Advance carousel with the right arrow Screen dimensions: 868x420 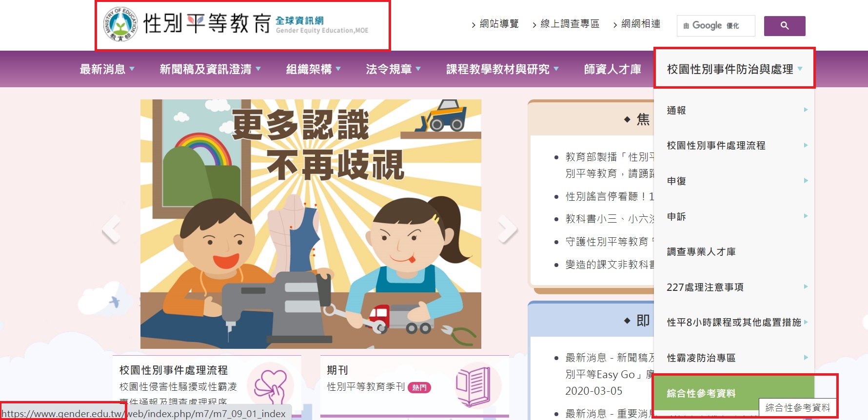tap(507, 229)
